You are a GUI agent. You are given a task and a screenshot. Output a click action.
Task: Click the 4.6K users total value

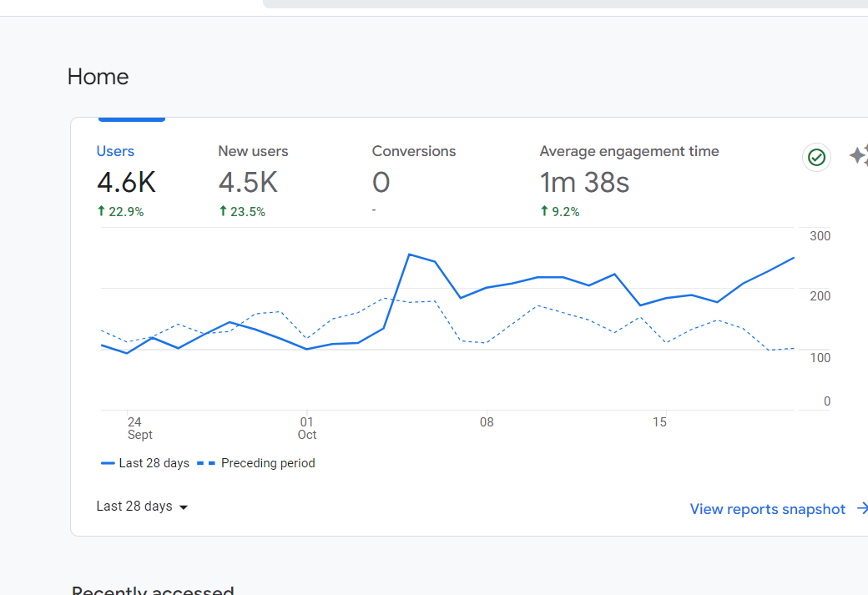pyautogui.click(x=126, y=182)
